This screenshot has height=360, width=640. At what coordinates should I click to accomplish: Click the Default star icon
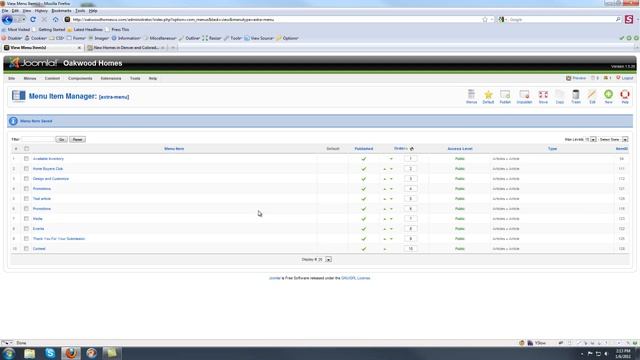[488, 96]
